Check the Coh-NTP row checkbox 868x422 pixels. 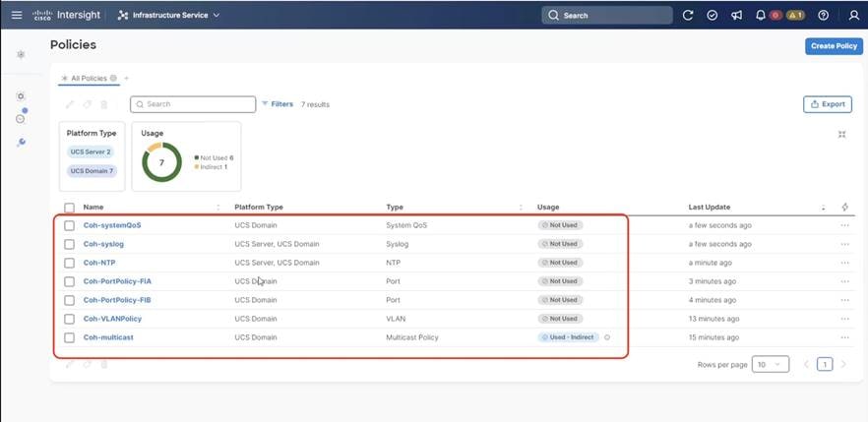click(69, 263)
